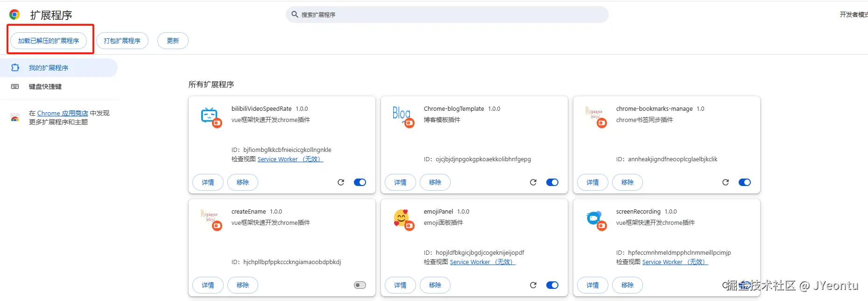Disable the Chrome-blogTemplate extension toggle
Screen dimensions: 868x301
pos(552,182)
